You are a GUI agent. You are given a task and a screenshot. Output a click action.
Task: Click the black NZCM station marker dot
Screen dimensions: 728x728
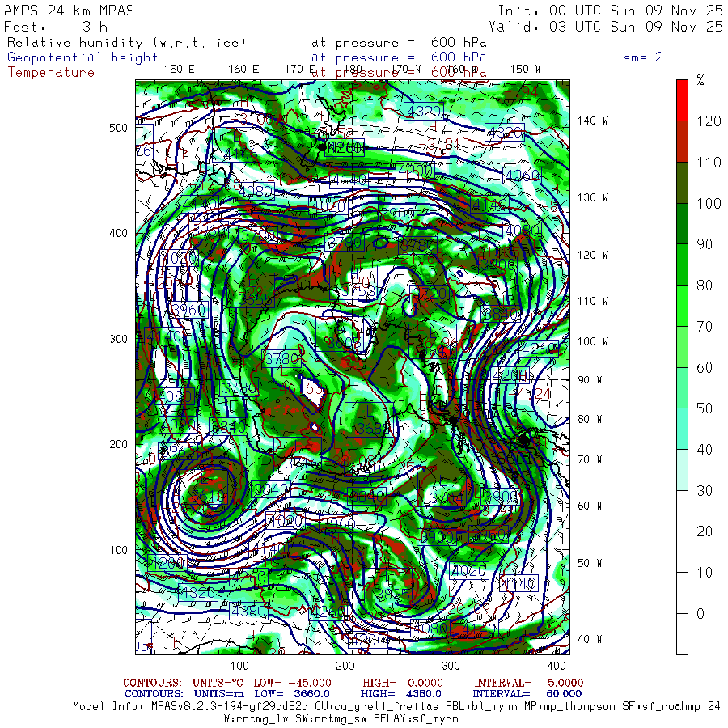322,147
